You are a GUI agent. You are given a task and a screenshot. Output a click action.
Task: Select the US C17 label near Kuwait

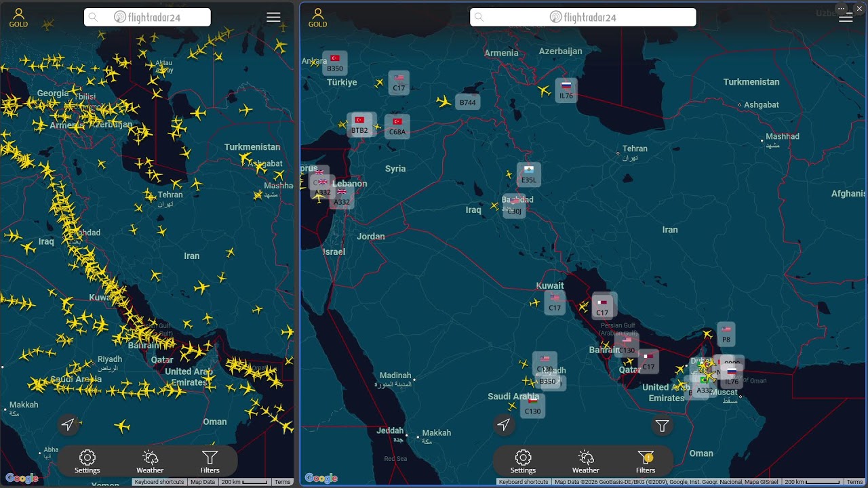coord(555,303)
